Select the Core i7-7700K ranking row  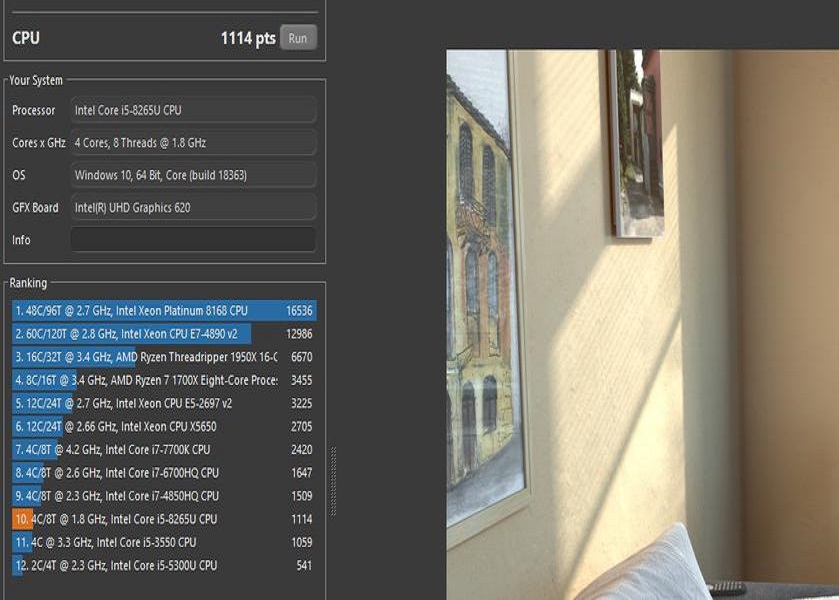pos(164,450)
